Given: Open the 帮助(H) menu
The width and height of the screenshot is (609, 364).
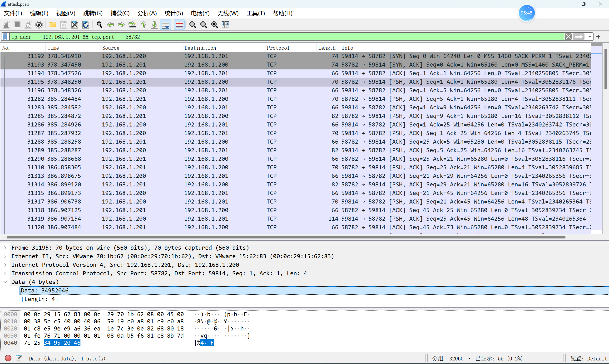Looking at the screenshot, I should (282, 13).
